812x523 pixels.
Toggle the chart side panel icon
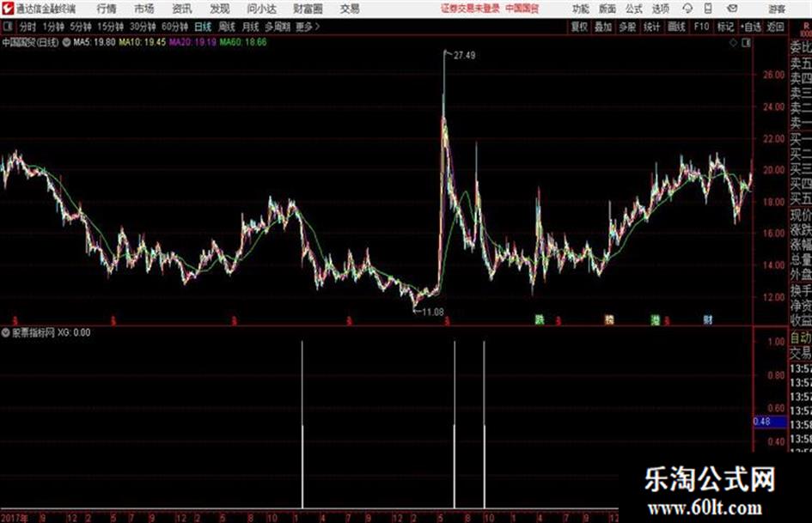click(746, 43)
